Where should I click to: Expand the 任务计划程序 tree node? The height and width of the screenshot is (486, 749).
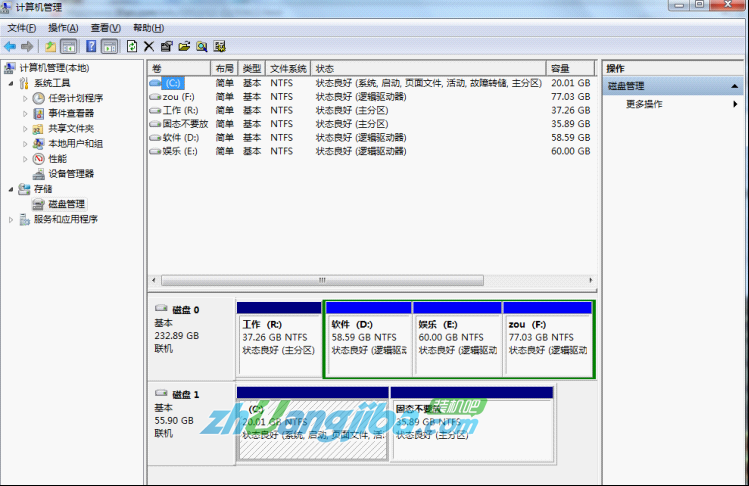(26, 98)
